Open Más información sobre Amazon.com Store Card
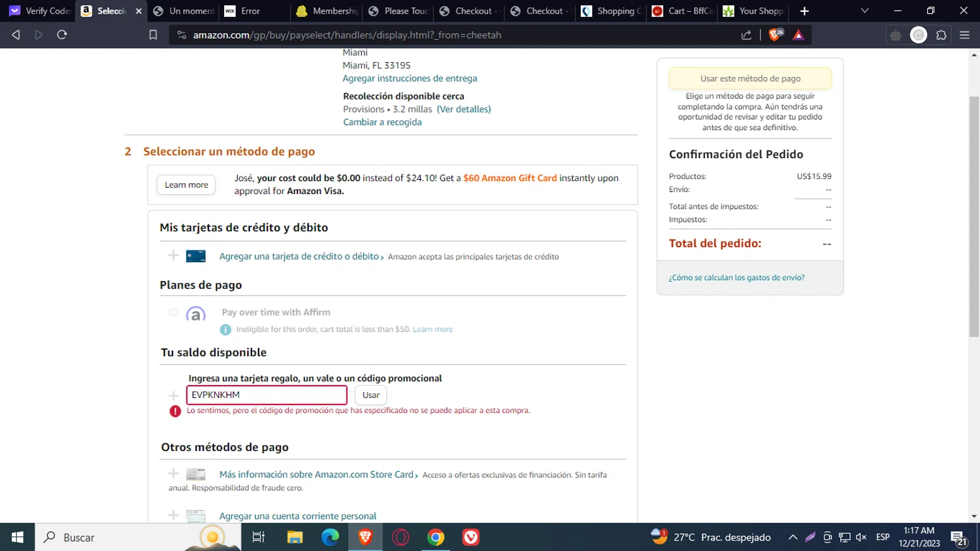This screenshot has width=980, height=551. click(317, 475)
